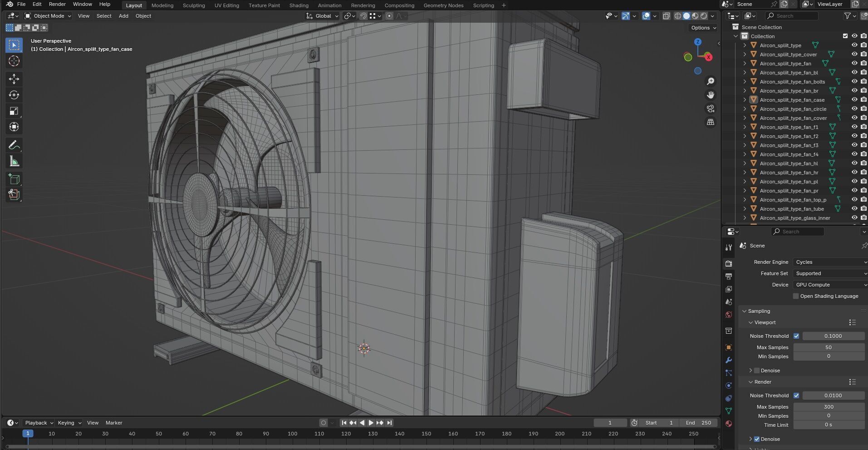This screenshot has width=868, height=450.
Task: Open the outliner filter funnel icon
Action: [x=847, y=16]
